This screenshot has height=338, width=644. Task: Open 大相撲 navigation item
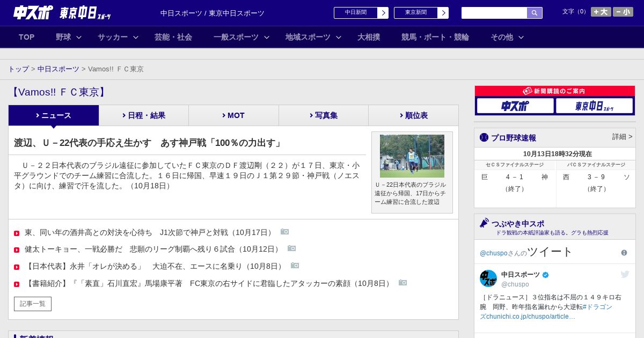[369, 37]
